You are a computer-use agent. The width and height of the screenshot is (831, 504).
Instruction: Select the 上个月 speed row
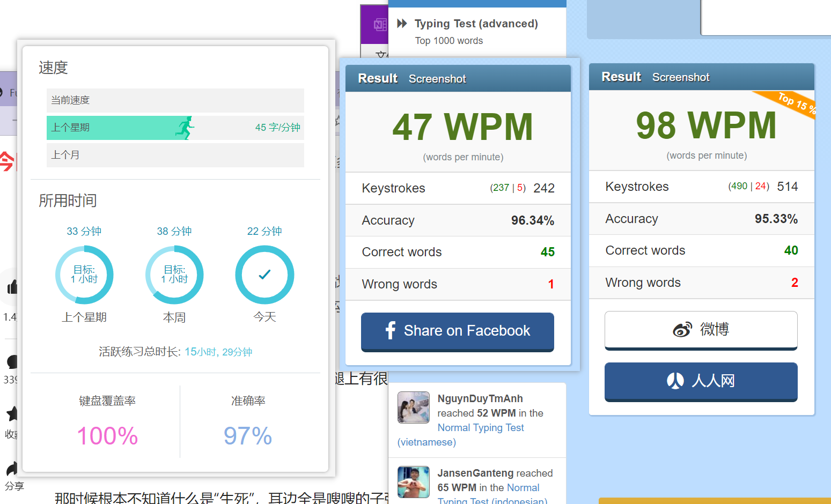pos(175,155)
